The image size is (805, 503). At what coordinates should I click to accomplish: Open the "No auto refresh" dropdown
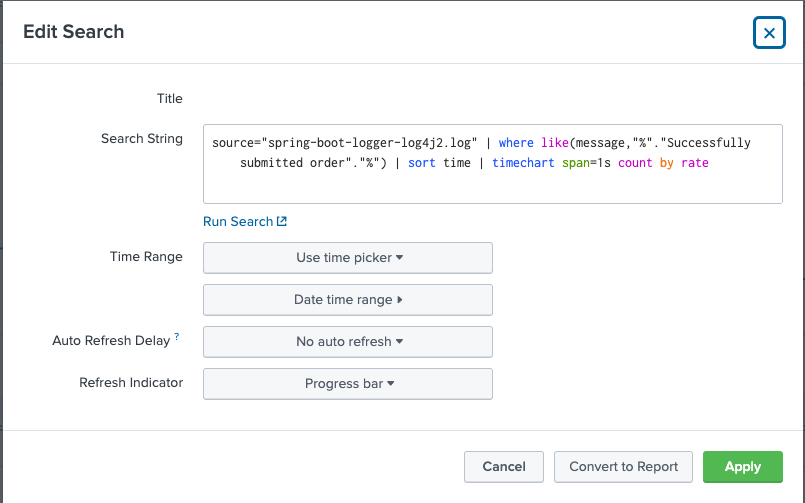coord(348,342)
